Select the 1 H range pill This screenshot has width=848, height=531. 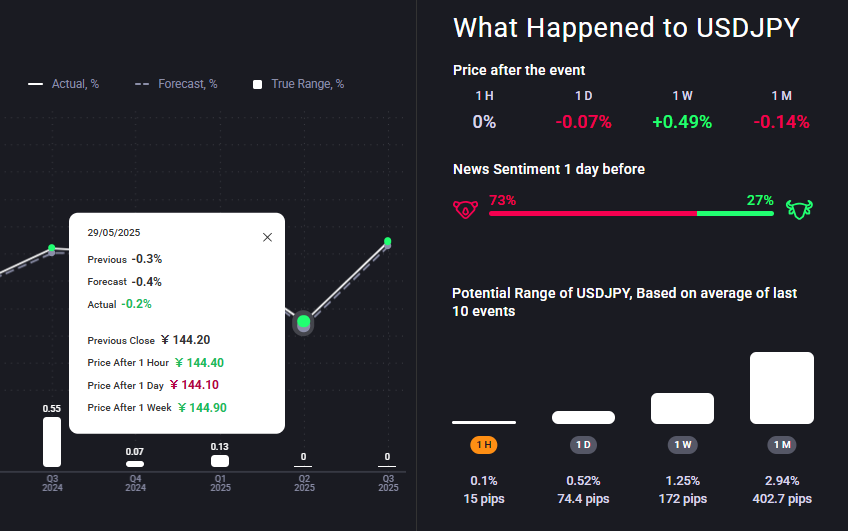(x=484, y=444)
